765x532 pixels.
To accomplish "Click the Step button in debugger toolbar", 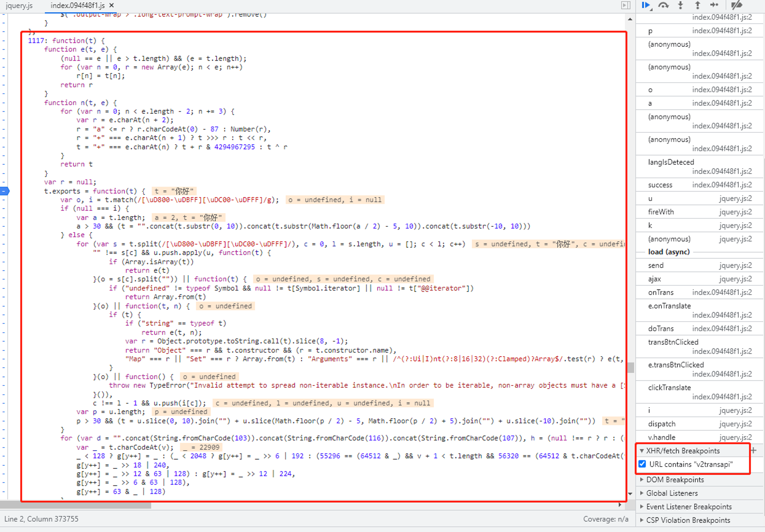I will (714, 5).
